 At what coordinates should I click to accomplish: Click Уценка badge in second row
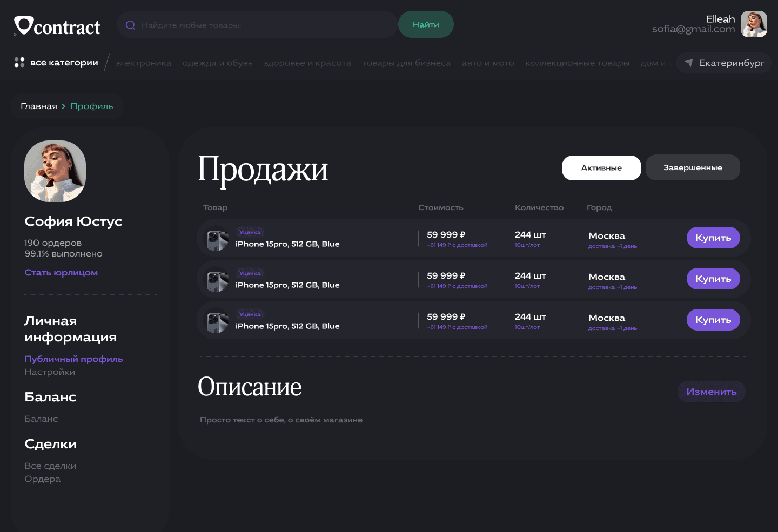[250, 273]
